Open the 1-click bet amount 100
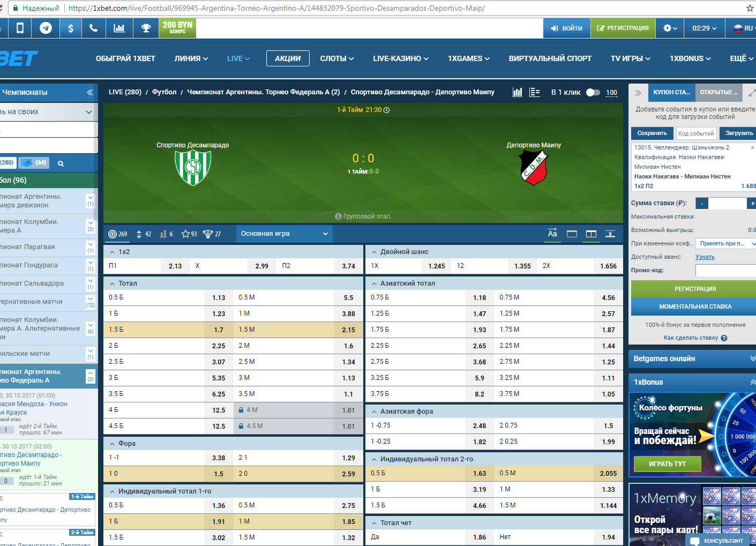 (611, 93)
